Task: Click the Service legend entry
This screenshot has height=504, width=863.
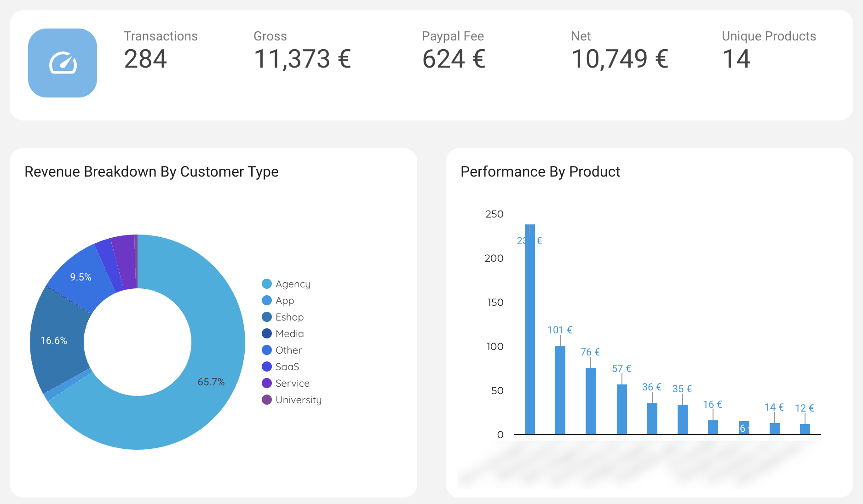Action: point(286,383)
